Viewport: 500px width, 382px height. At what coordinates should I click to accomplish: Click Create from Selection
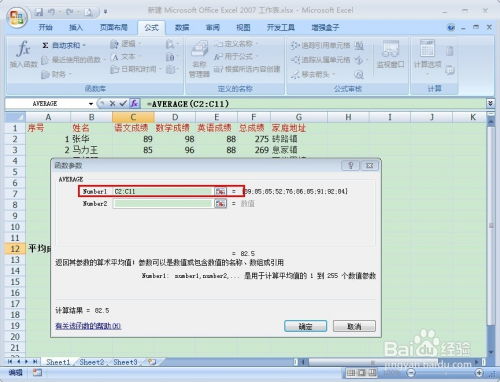(247, 69)
